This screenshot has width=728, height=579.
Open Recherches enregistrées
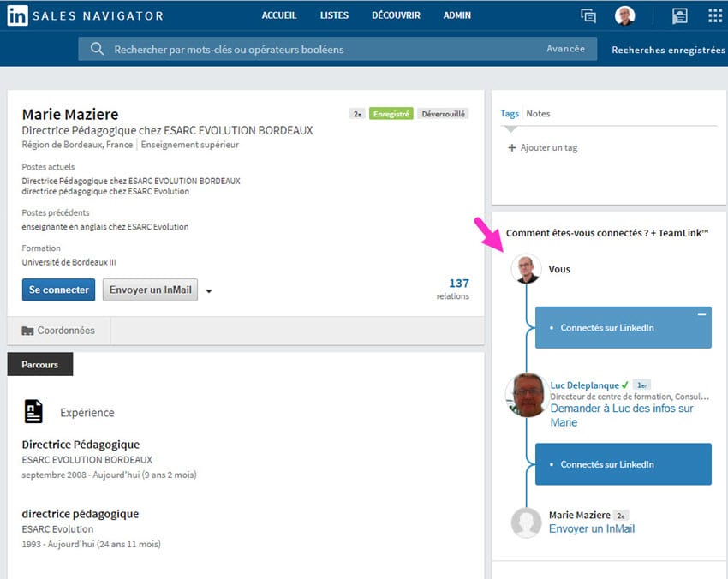tap(668, 50)
